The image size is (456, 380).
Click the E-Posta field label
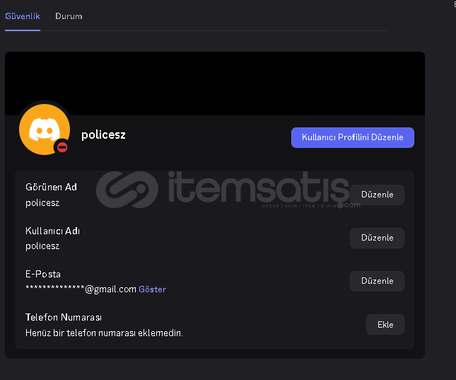[x=43, y=274]
